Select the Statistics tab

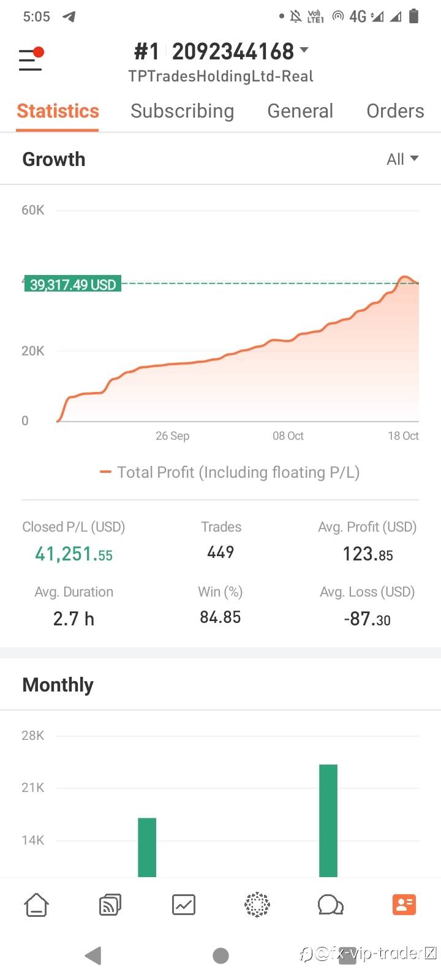(x=58, y=111)
